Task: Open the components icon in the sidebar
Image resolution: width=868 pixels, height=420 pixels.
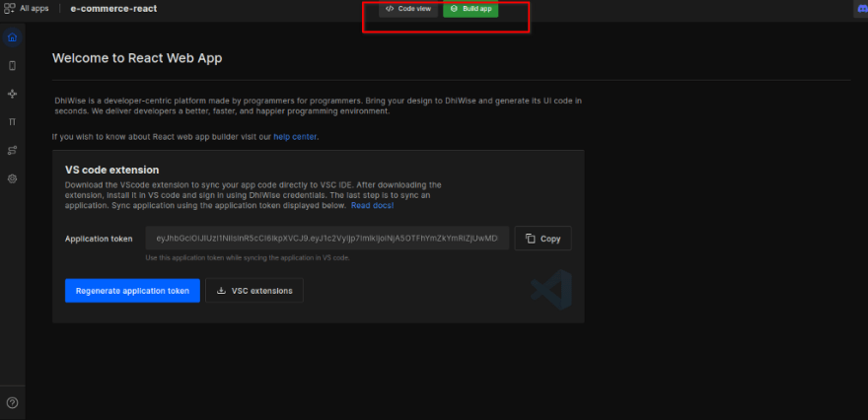Action: 12,94
